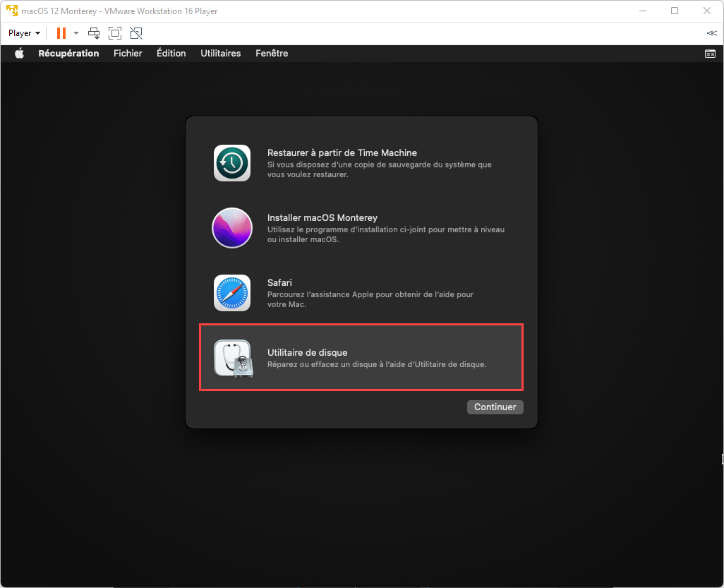Viewport: 724px width, 588px height.
Task: Click Send Ctrl+Alt+Del toolbar icon
Action: pyautogui.click(x=94, y=33)
